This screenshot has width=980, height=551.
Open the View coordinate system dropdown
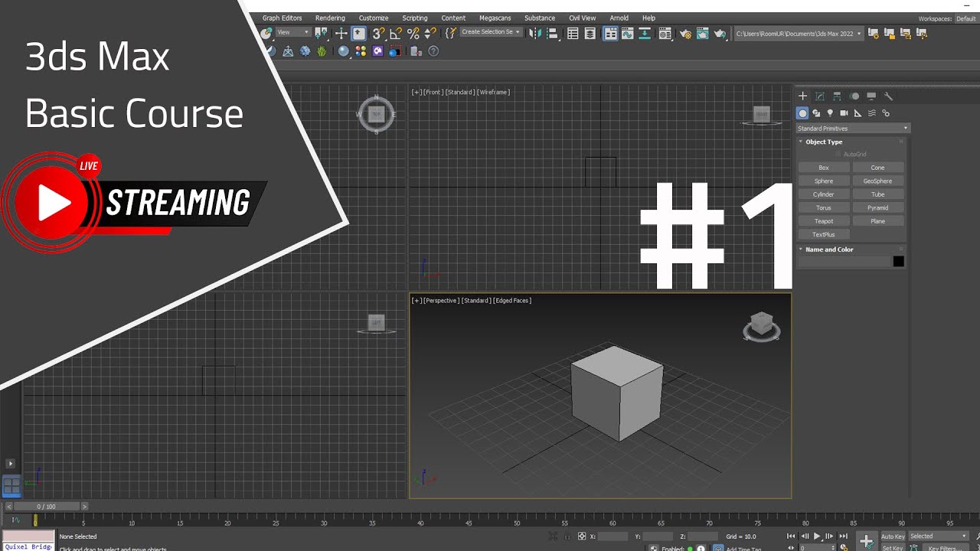[293, 32]
